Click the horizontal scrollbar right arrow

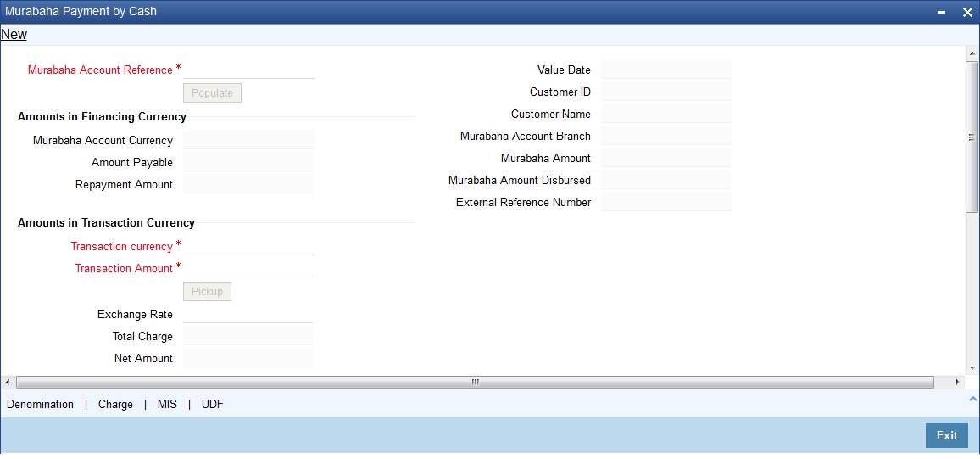click(957, 382)
